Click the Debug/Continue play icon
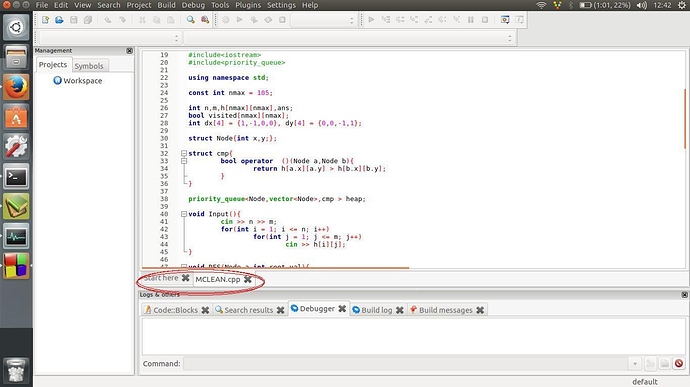 point(371,20)
